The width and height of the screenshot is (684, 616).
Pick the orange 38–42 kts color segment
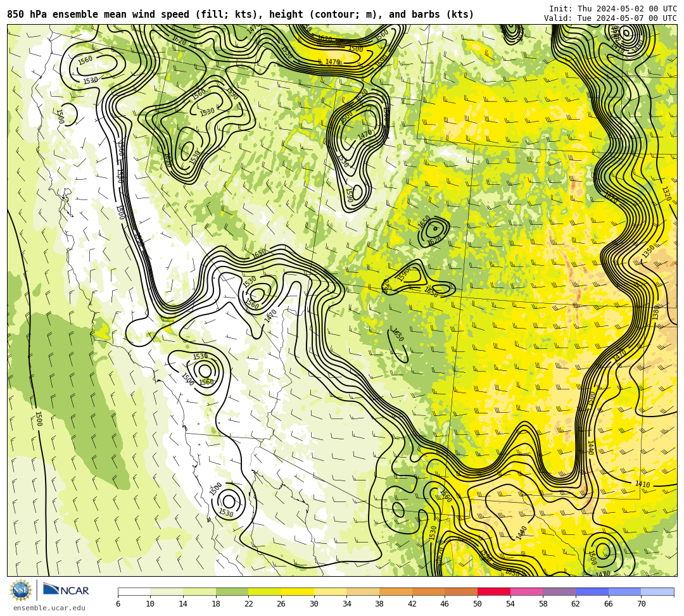click(396, 591)
